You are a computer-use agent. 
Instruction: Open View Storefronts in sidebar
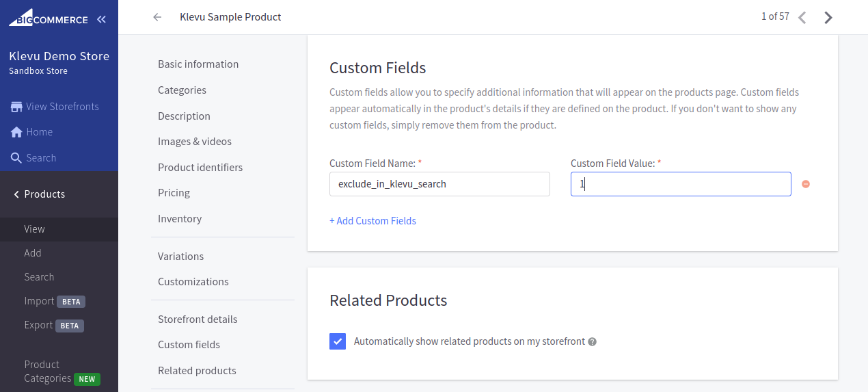tap(55, 107)
